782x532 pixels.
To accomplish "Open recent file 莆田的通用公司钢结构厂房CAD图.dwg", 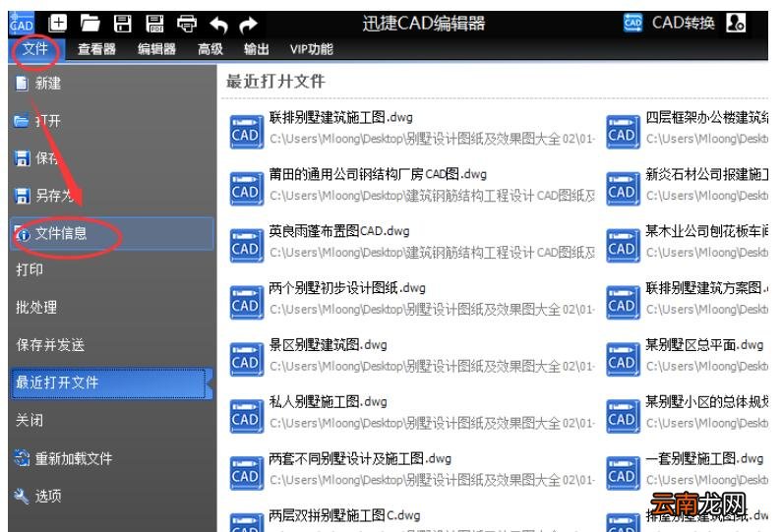I will (x=378, y=174).
